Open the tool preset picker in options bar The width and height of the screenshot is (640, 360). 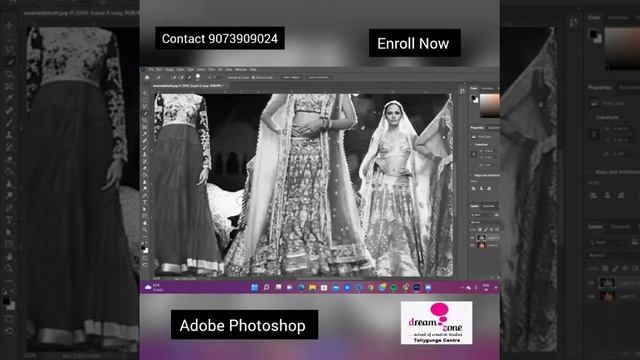coord(159,78)
